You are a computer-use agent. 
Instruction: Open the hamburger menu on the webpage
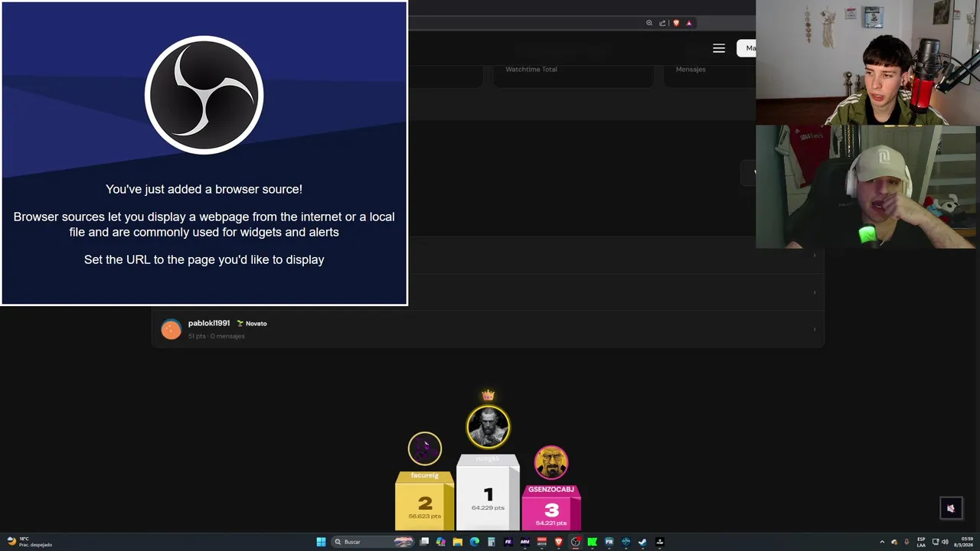click(x=719, y=48)
